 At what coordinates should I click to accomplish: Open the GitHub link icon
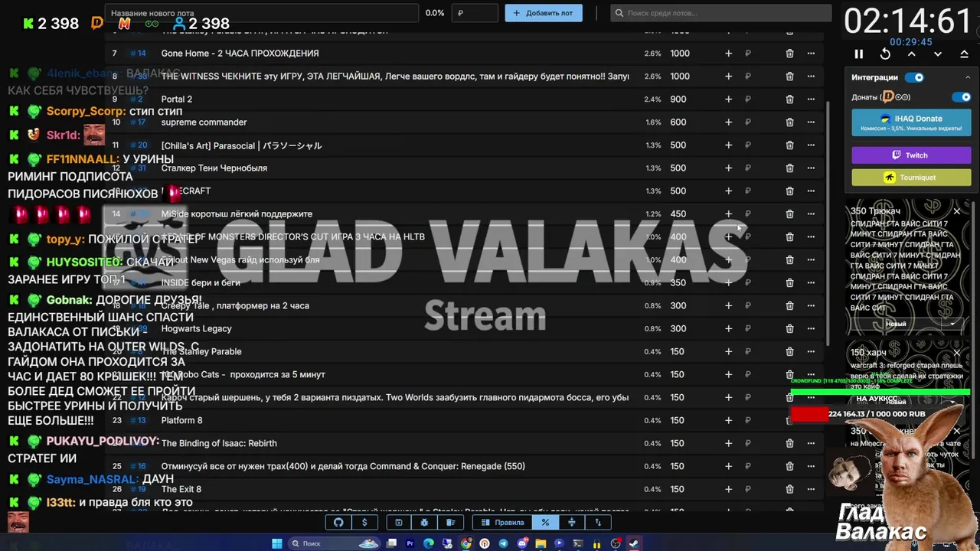click(338, 523)
